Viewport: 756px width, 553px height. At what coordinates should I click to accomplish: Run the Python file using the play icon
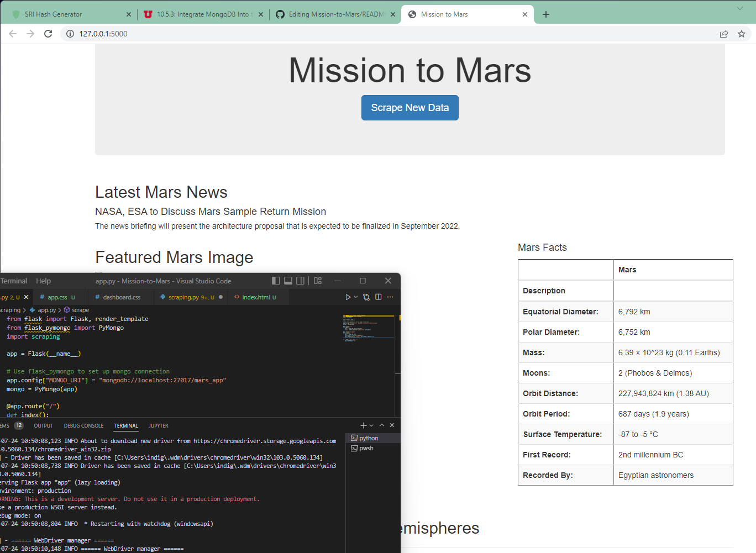[348, 297]
